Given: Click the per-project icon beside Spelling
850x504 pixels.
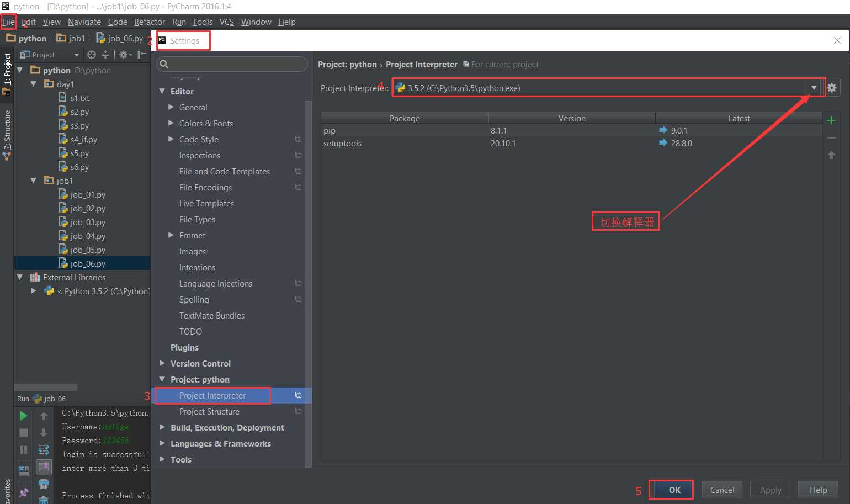Looking at the screenshot, I should [298, 299].
